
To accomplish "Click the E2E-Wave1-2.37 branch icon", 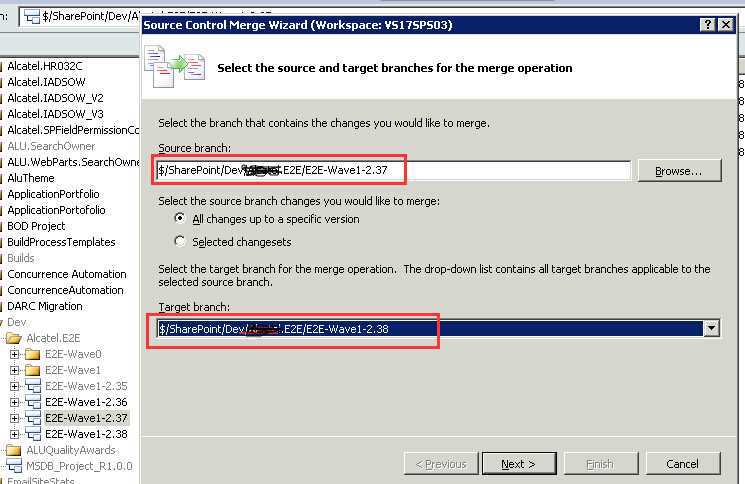I will pyautogui.click(x=33, y=418).
